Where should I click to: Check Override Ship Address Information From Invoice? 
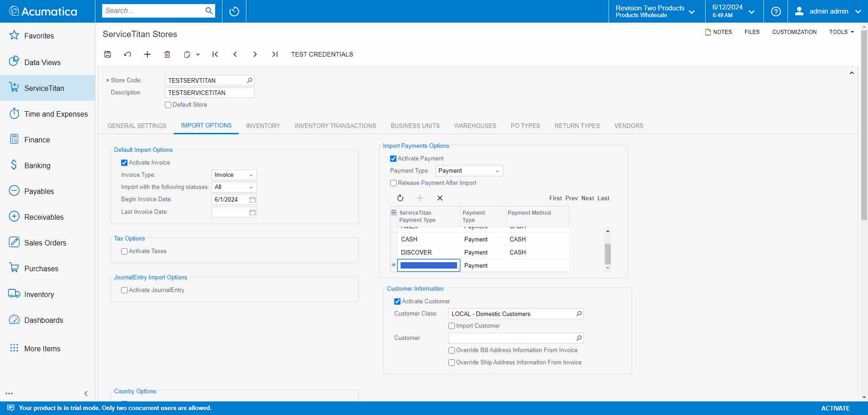click(452, 363)
